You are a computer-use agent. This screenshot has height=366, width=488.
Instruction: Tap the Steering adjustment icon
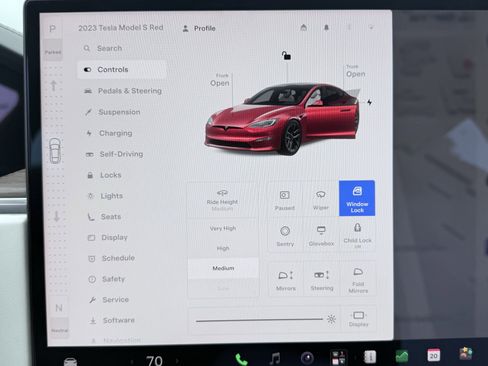(322, 280)
